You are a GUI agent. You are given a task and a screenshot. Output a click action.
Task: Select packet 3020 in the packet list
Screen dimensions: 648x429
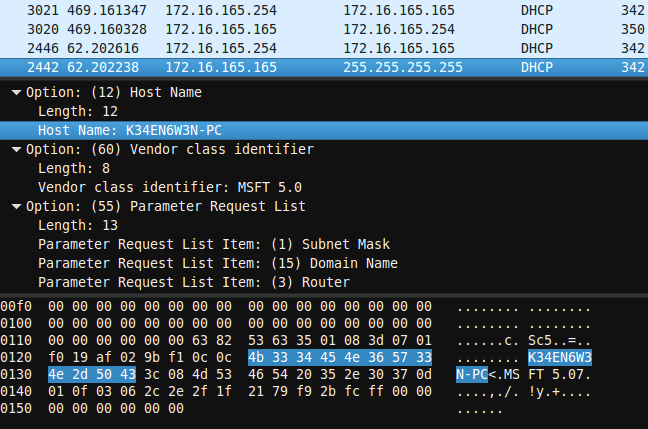pyautogui.click(x=324, y=29)
